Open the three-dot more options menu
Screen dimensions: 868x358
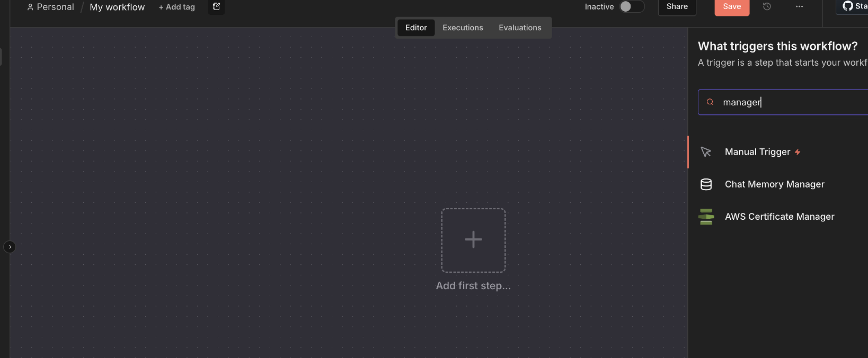tap(799, 6)
